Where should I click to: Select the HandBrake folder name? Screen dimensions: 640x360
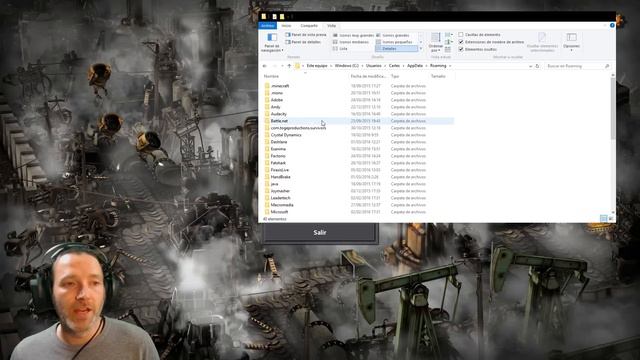[280, 177]
